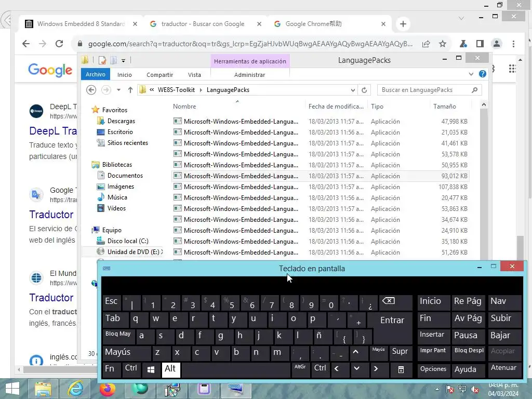Toggle the highlighted Alt key
This screenshot has height=399, width=532.
(x=170, y=369)
